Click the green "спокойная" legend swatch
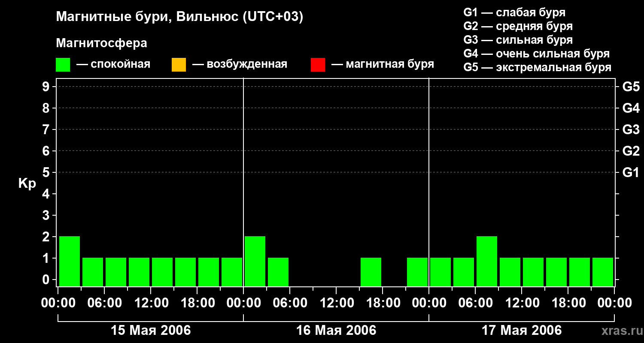Viewport: 644px width, 343px height. pyautogui.click(x=63, y=65)
